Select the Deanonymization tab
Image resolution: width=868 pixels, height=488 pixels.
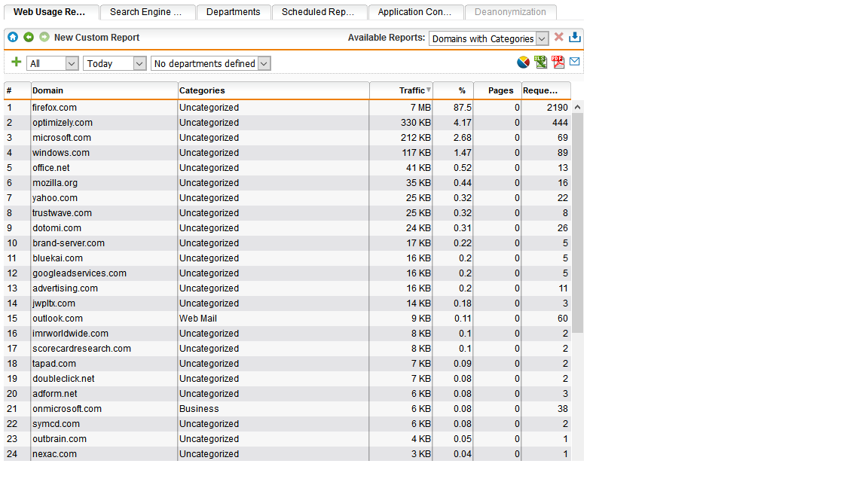pos(510,12)
